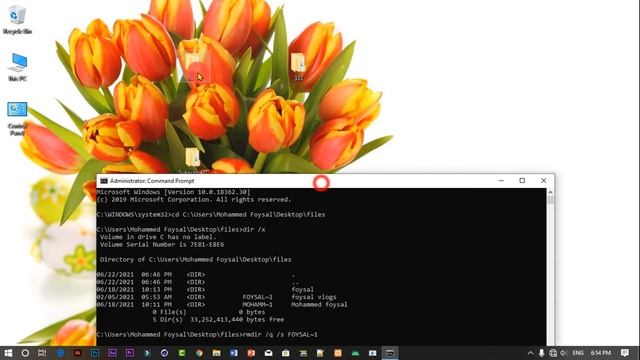Click the 'foysal' directory name in listing
The height and width of the screenshot is (360, 640).
coord(302,289)
